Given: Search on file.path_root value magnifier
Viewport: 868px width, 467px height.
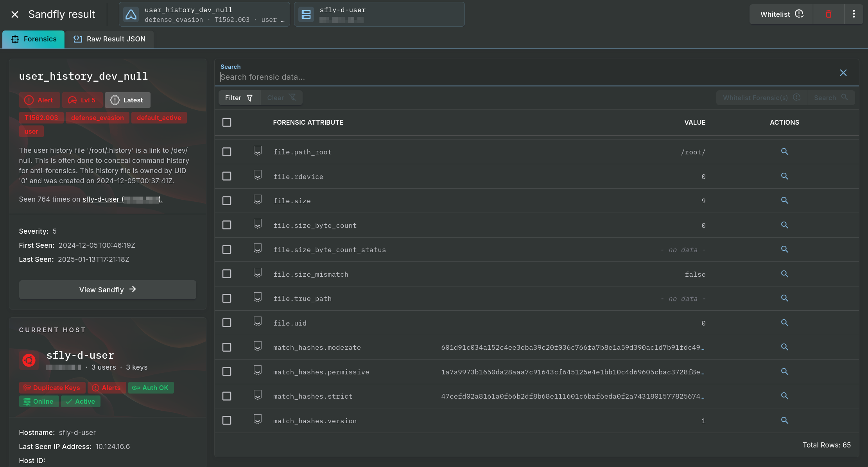Looking at the screenshot, I should pyautogui.click(x=784, y=152).
